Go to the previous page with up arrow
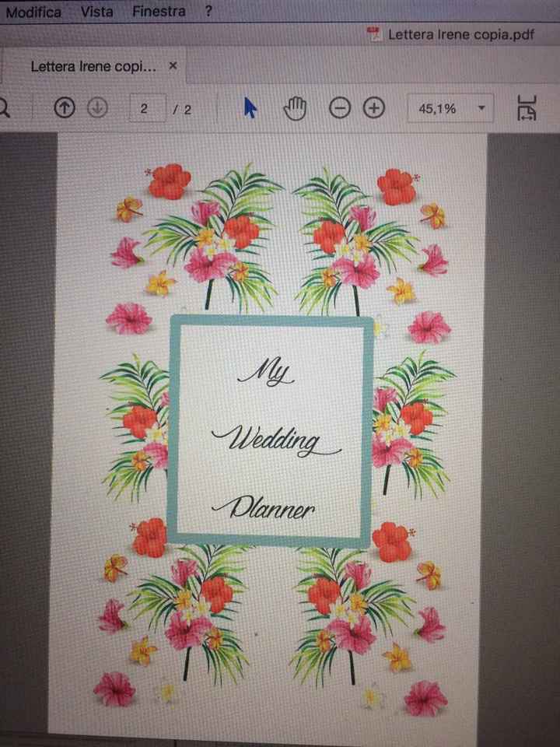Screen dimensions: 560x747 [x=64, y=110]
